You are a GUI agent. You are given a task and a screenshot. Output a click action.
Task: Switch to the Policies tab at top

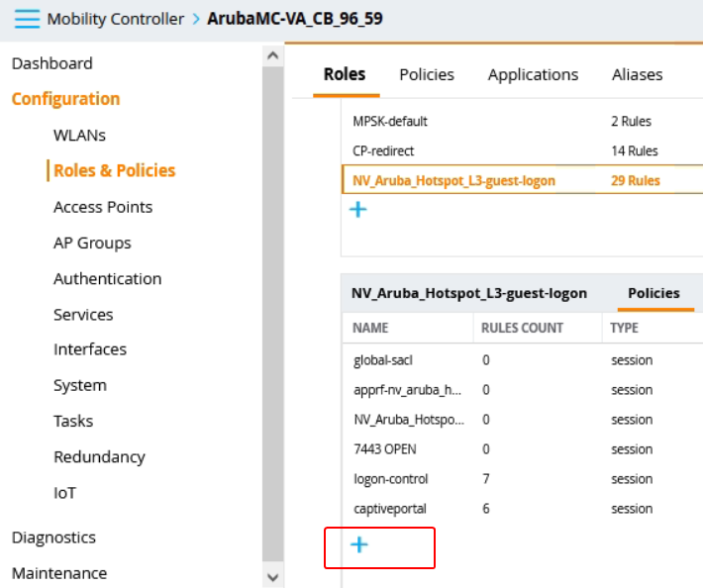(x=427, y=74)
